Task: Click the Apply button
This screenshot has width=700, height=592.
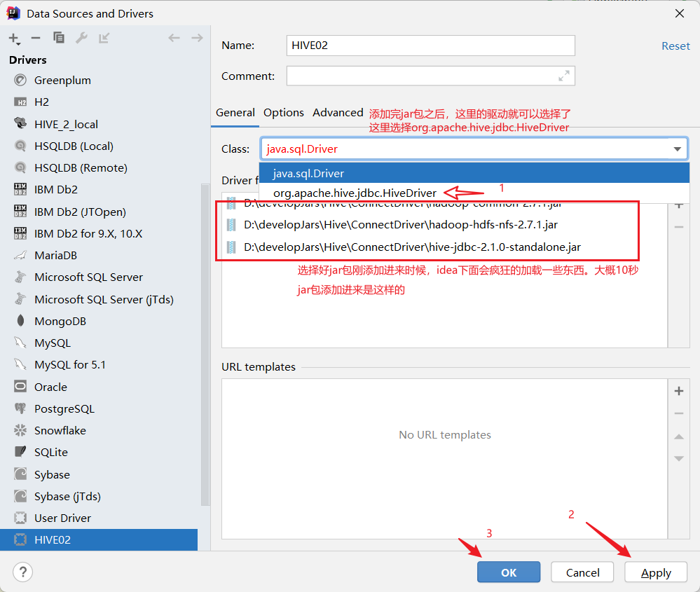Action: [655, 572]
